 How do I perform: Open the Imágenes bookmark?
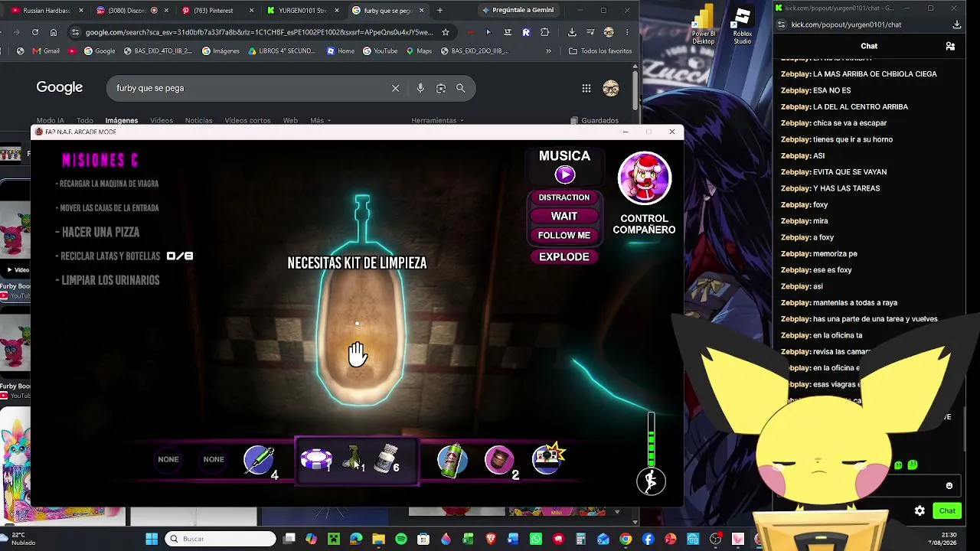point(220,51)
